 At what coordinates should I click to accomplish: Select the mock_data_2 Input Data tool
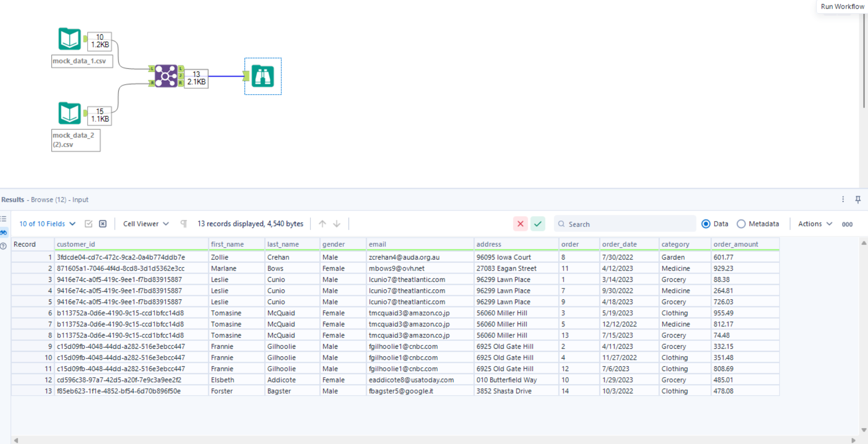(x=69, y=113)
